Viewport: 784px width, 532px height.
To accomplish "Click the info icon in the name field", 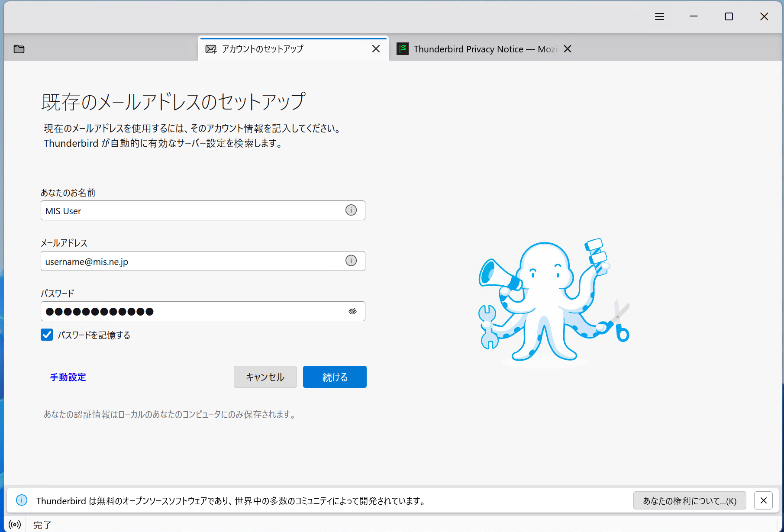I will tap(351, 210).
